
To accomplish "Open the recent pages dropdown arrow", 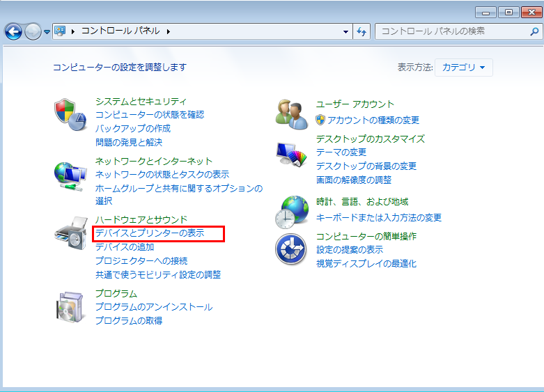I will click(x=47, y=32).
